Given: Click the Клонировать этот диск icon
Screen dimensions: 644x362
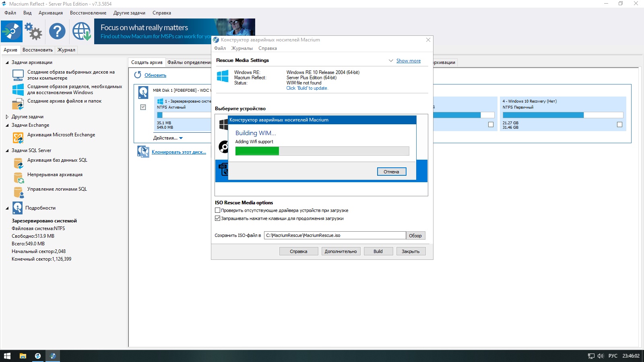Looking at the screenshot, I should 143,152.
